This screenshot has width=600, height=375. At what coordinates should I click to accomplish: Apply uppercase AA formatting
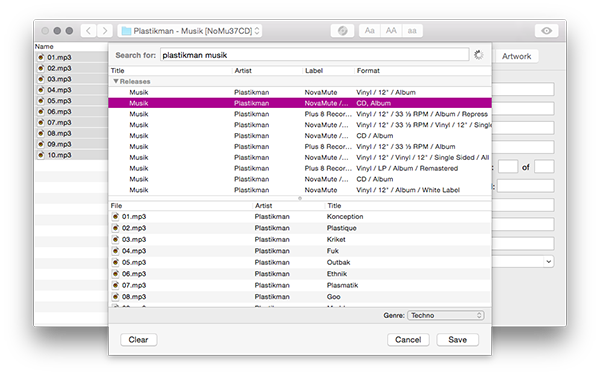(391, 31)
